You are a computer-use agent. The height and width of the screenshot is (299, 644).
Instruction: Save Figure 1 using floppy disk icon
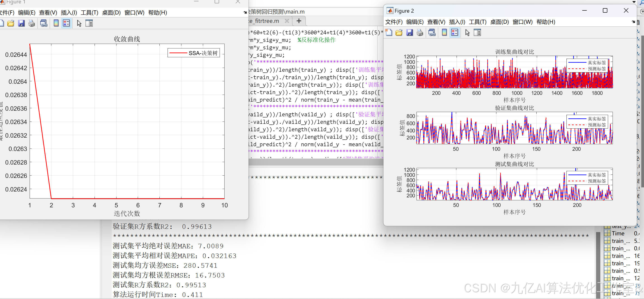pyautogui.click(x=21, y=23)
